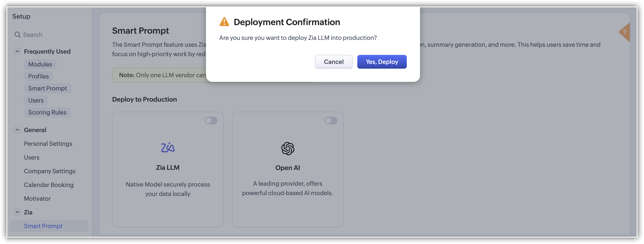Viewport: 644px width, 244px height.
Task: Open the Scoring Rules shortcut
Action: pyautogui.click(x=47, y=112)
